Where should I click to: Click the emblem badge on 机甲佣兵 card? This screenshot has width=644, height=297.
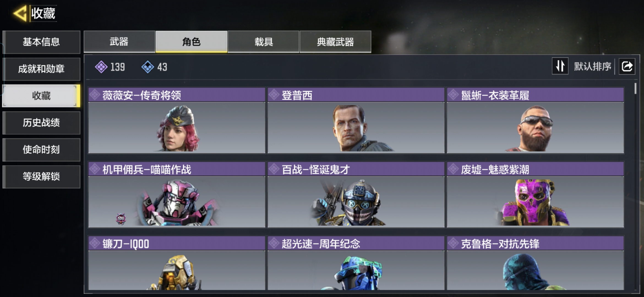tap(121, 219)
